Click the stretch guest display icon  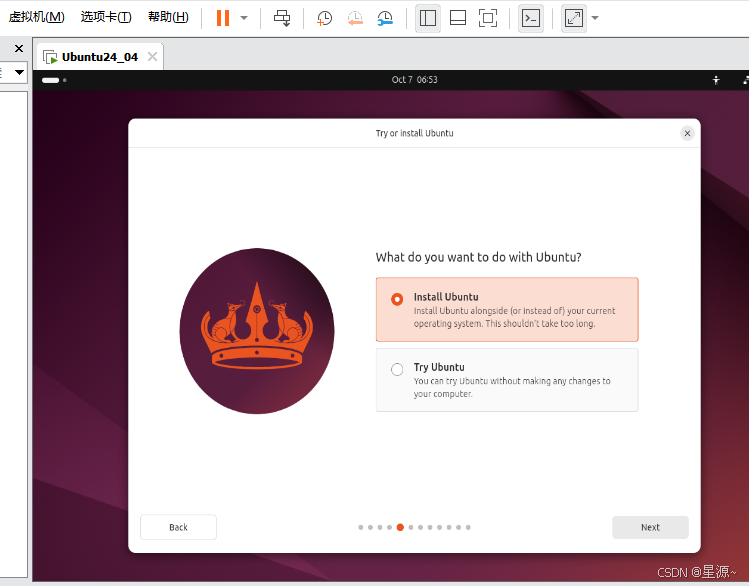coord(573,18)
